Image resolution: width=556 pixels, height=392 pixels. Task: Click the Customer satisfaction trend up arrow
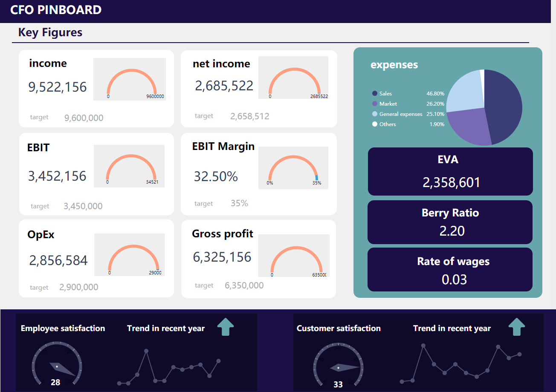(x=517, y=327)
